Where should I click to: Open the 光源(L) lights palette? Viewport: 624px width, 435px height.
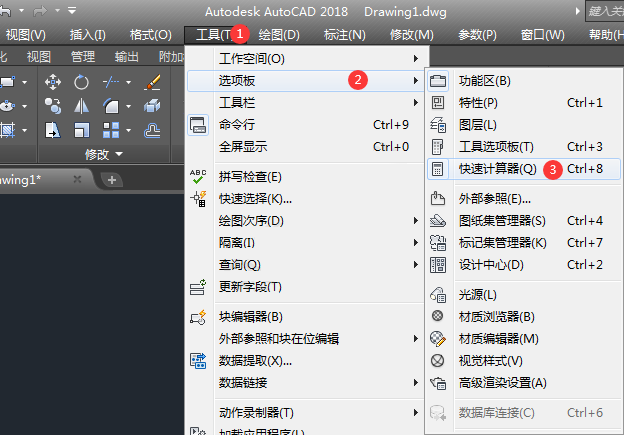pyautogui.click(x=524, y=295)
